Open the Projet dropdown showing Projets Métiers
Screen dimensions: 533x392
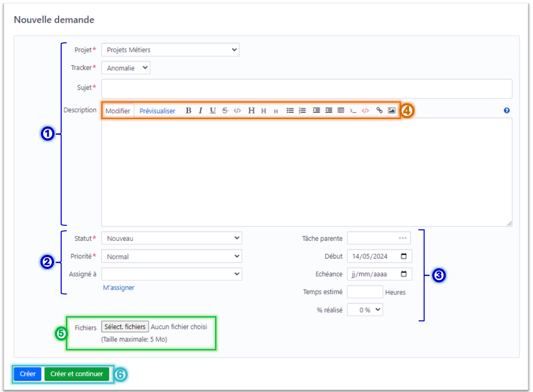click(x=170, y=50)
